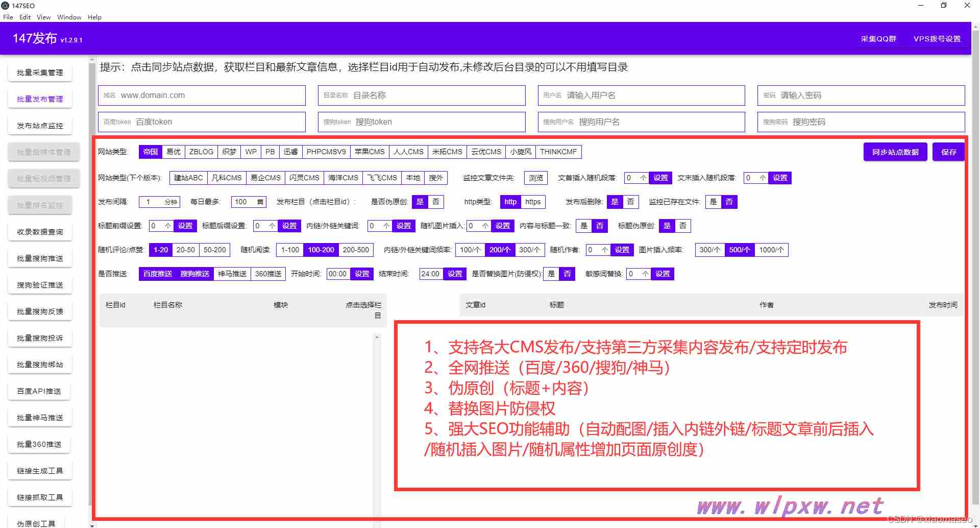Open the Edit menu
Viewport: 980px width, 528px height.
(x=25, y=17)
